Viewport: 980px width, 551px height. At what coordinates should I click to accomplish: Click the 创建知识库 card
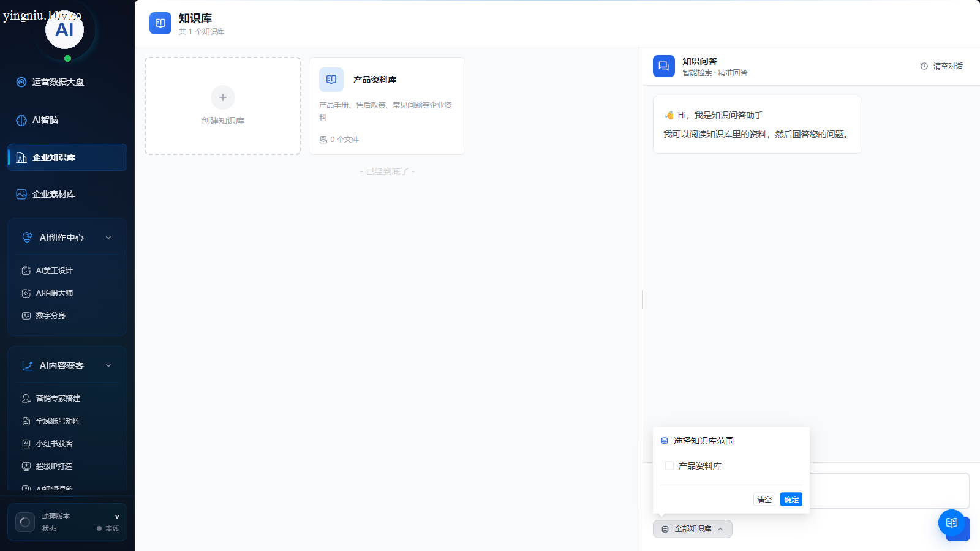tap(223, 106)
